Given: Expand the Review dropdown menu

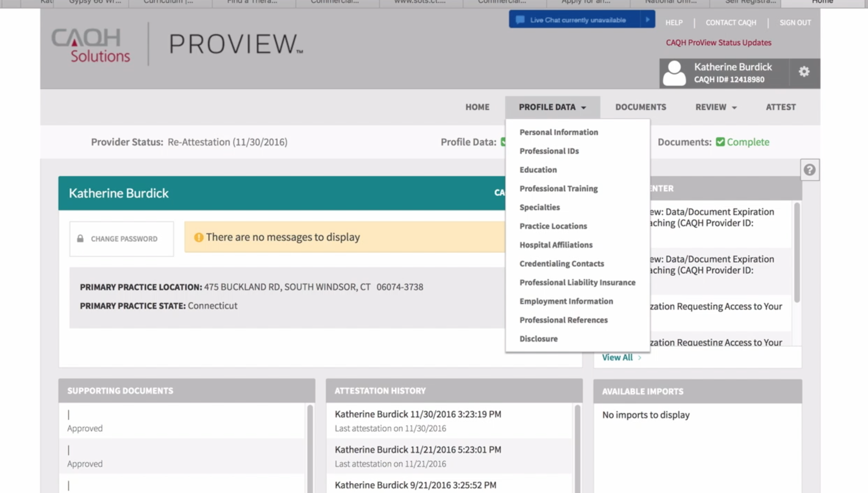Looking at the screenshot, I should pyautogui.click(x=716, y=107).
